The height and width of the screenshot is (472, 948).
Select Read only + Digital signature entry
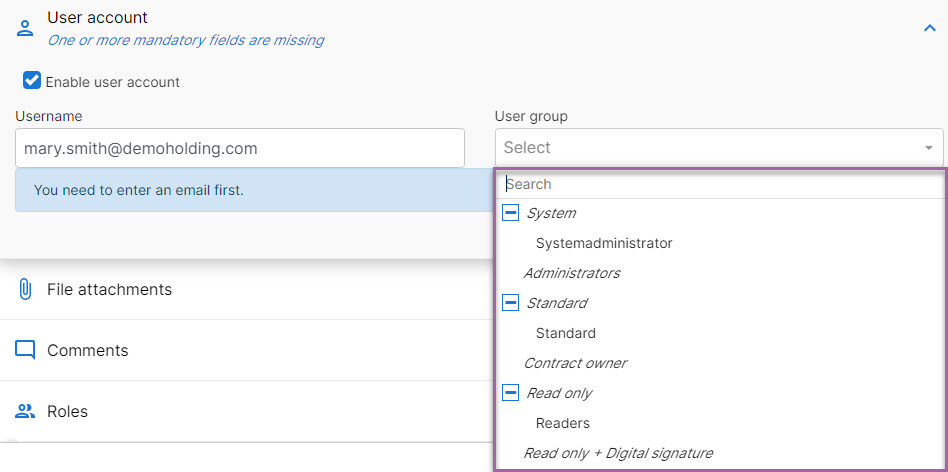pos(618,453)
